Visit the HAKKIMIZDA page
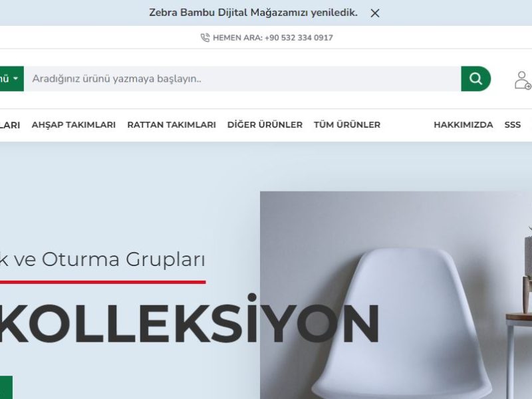This screenshot has width=532, height=399. (464, 125)
